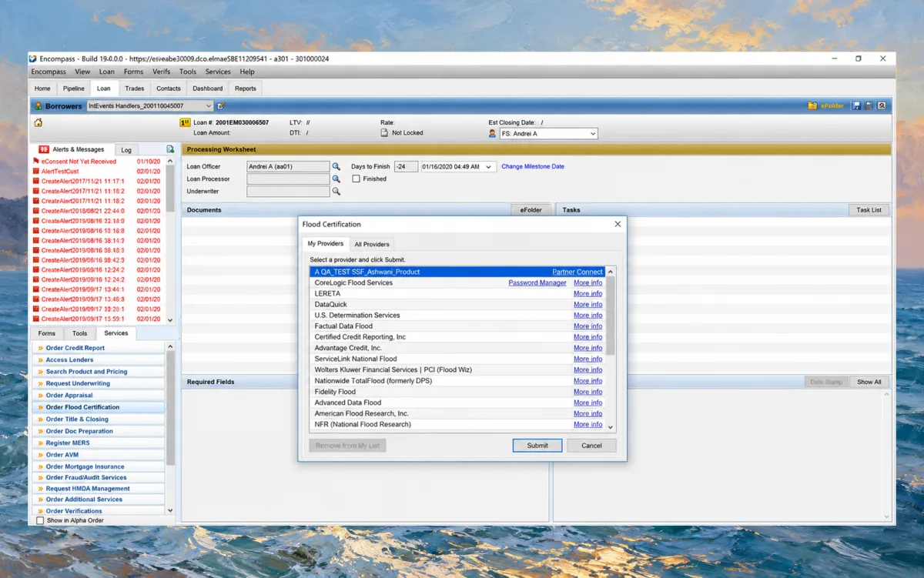Switch to the Reports tab

coord(246,89)
